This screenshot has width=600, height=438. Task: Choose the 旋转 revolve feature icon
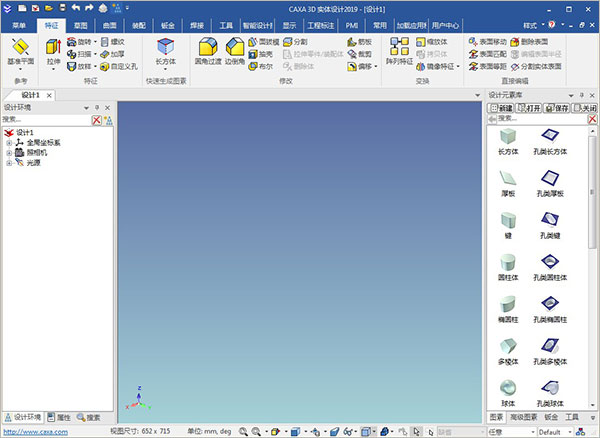[x=72, y=42]
